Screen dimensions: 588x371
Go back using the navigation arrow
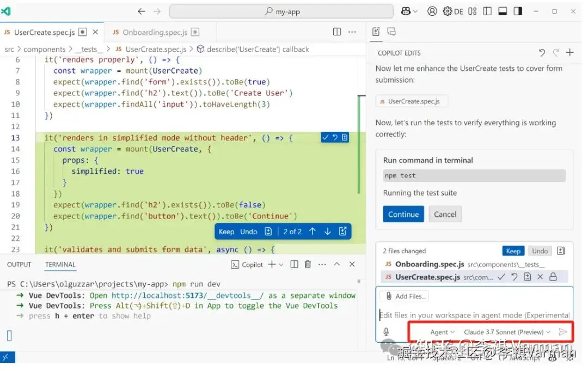tap(142, 11)
